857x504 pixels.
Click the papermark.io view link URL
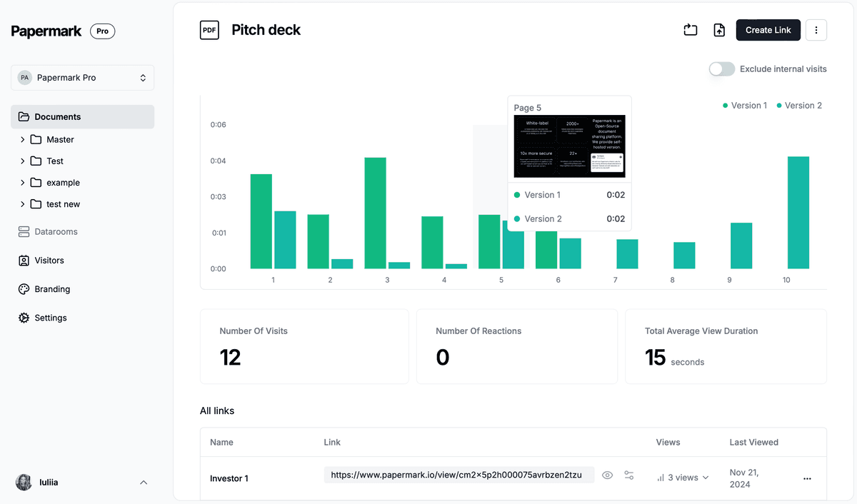458,474
